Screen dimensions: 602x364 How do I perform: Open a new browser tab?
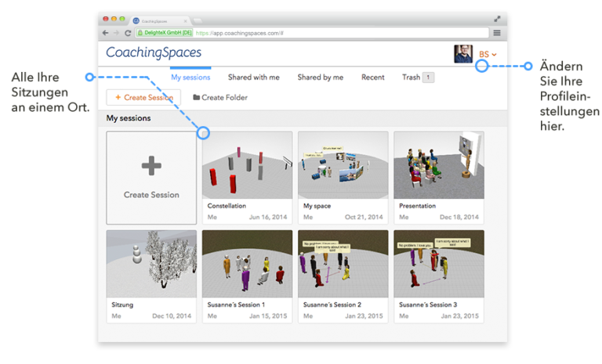[198, 20]
